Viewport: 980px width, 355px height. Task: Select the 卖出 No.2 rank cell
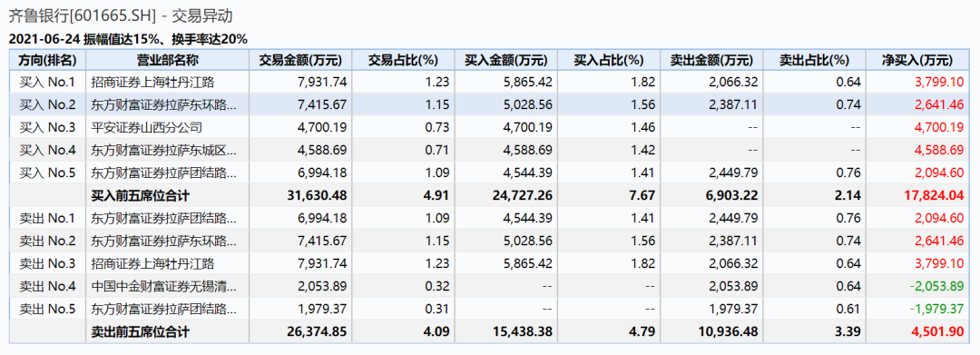coord(47,241)
